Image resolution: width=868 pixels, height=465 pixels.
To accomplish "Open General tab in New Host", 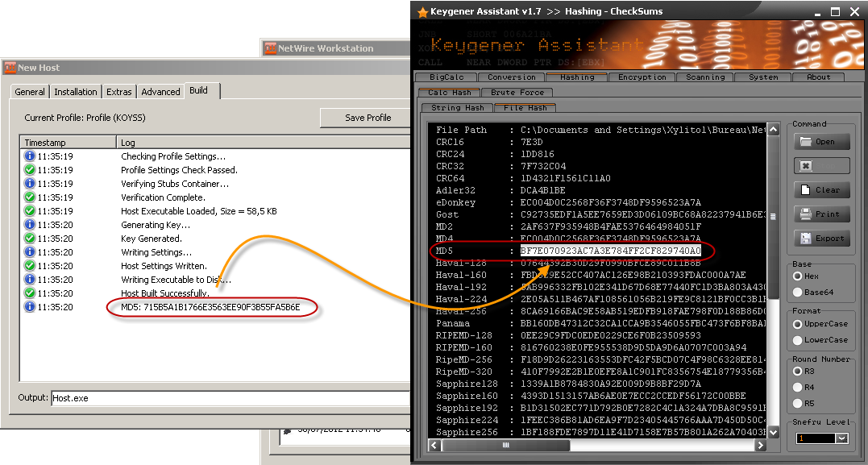I will pos(30,92).
